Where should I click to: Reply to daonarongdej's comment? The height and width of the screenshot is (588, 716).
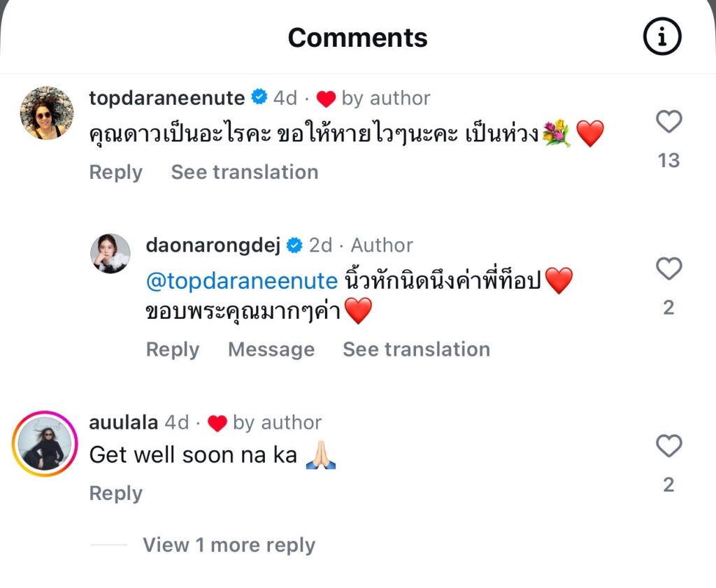point(172,349)
